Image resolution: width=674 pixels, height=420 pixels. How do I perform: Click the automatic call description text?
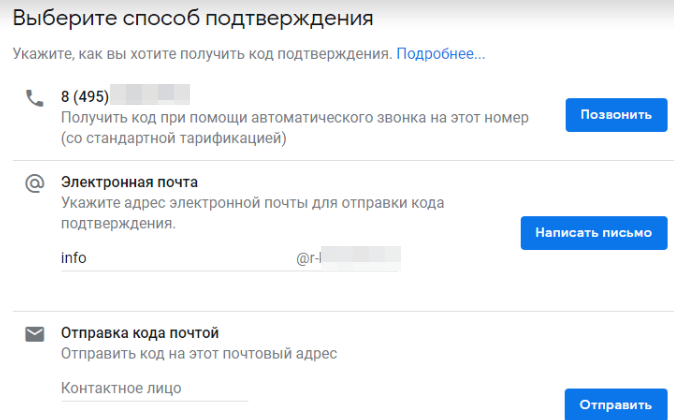tap(294, 118)
